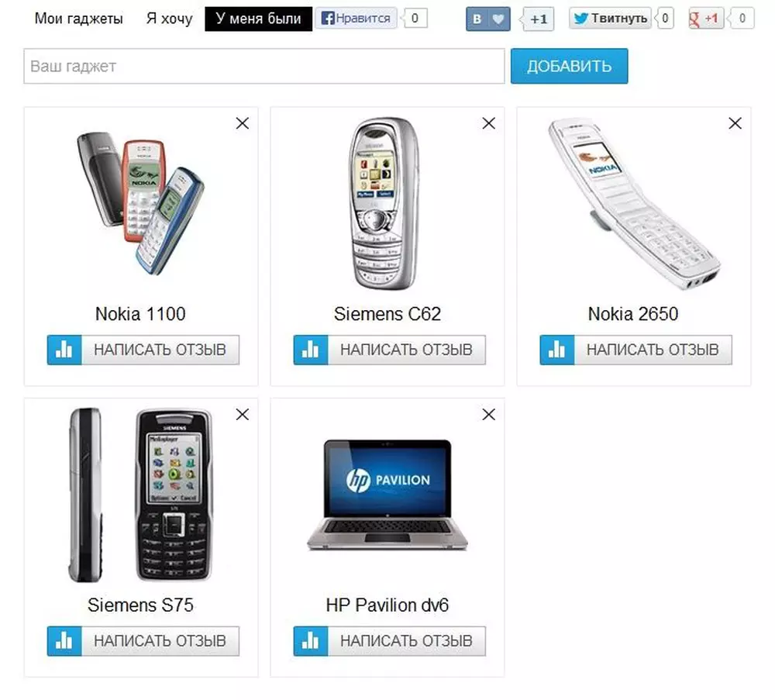Screen dimensions: 775x700
Task: Write a review for Siemens S75
Action: tap(143, 641)
